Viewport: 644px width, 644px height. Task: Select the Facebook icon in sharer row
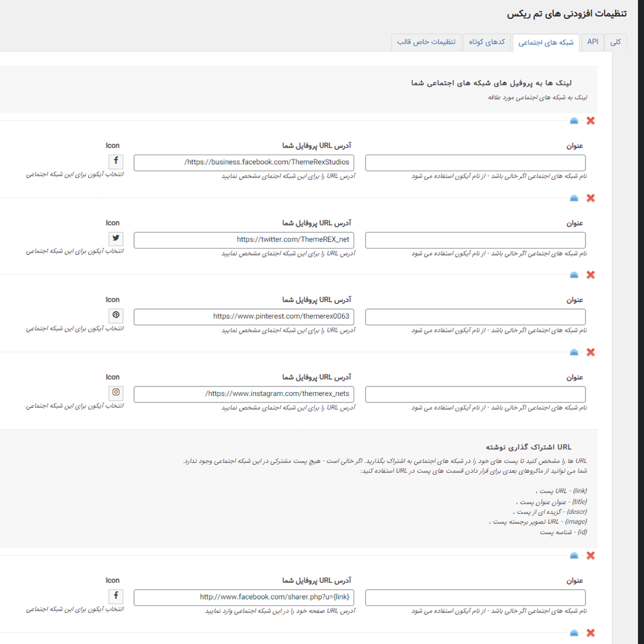click(116, 596)
